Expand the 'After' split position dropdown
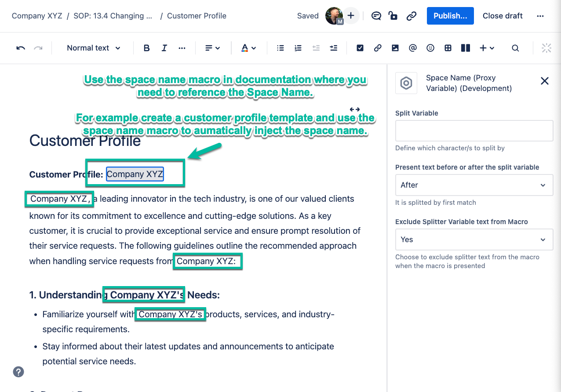 [474, 185]
